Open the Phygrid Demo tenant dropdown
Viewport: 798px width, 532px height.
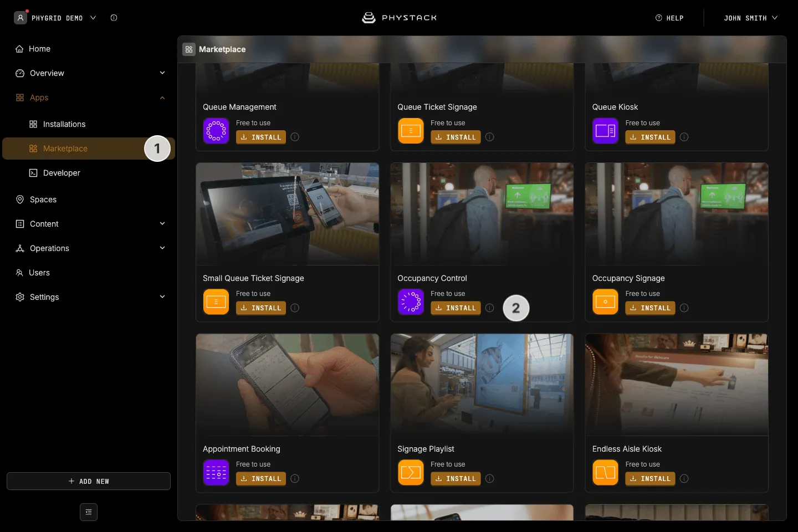pos(55,18)
